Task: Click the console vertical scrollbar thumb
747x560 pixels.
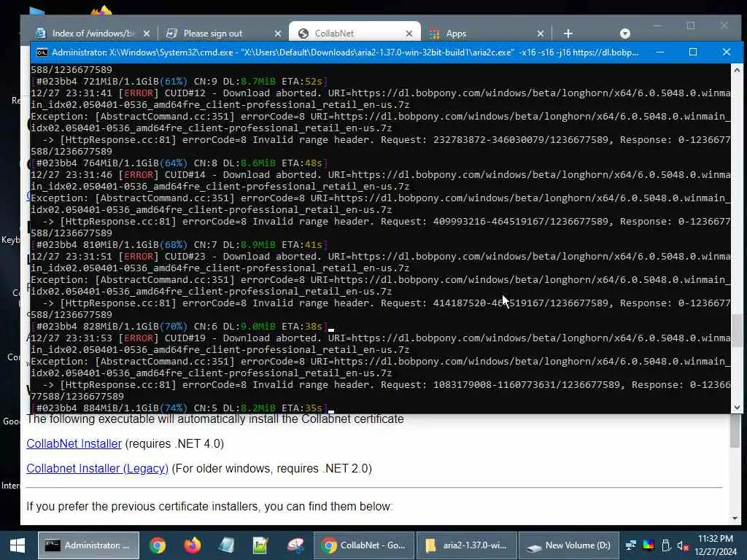Action: tap(737, 332)
